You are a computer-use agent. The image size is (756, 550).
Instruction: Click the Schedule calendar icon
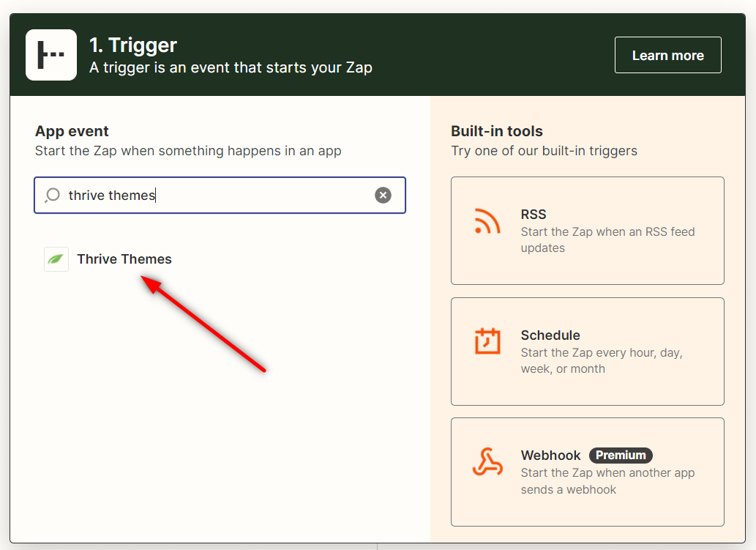(487, 342)
